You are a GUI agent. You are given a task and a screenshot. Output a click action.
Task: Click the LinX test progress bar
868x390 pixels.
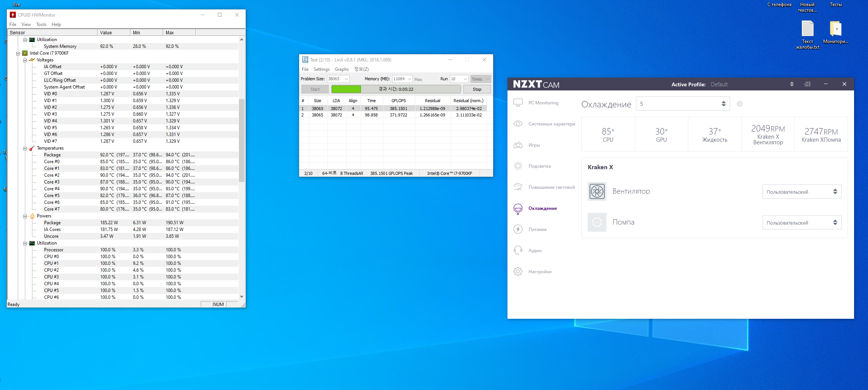396,89
